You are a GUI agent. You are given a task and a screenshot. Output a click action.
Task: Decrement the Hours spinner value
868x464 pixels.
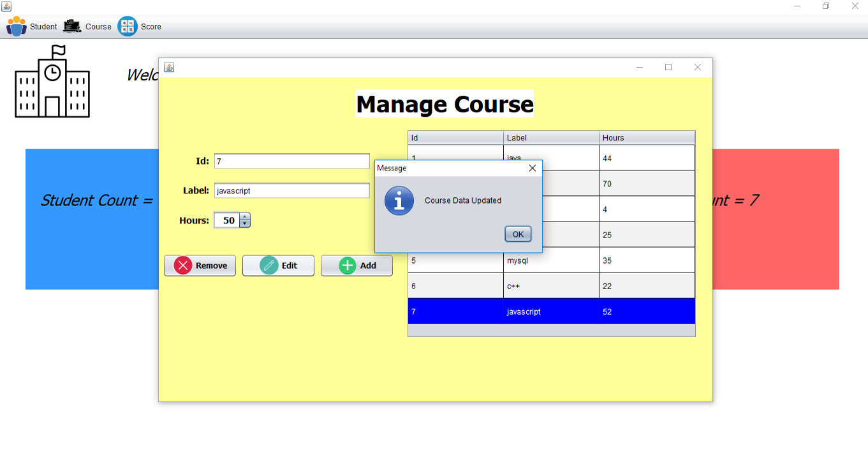pyautogui.click(x=244, y=223)
